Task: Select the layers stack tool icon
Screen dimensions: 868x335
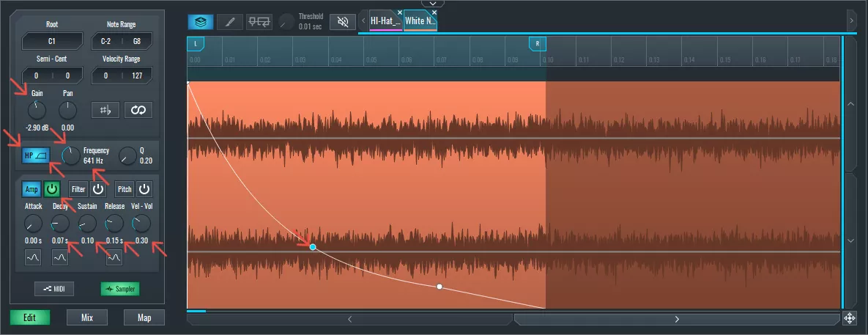Action: tap(201, 21)
